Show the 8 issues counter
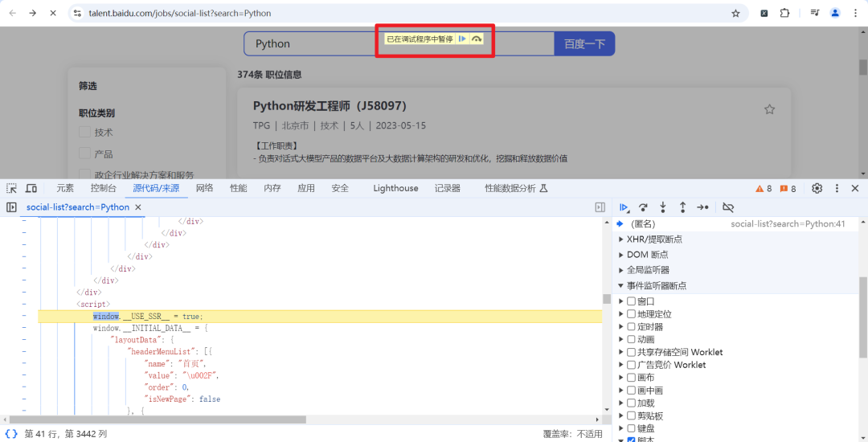 click(788, 189)
